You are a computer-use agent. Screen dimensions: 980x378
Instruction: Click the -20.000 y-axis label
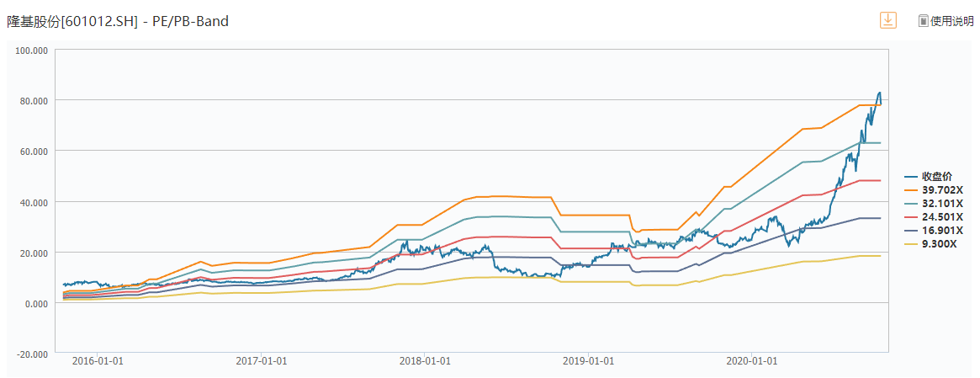[x=32, y=354]
